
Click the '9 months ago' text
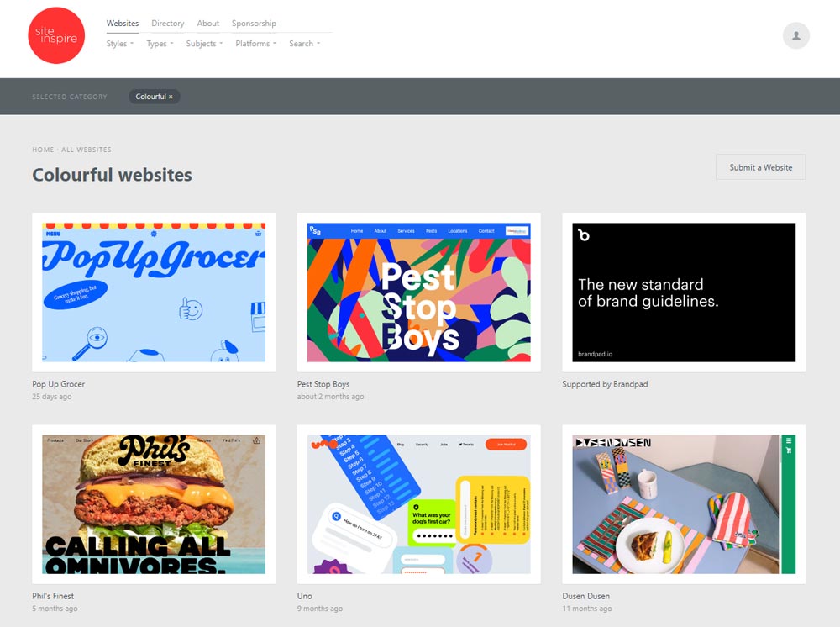pyautogui.click(x=320, y=609)
